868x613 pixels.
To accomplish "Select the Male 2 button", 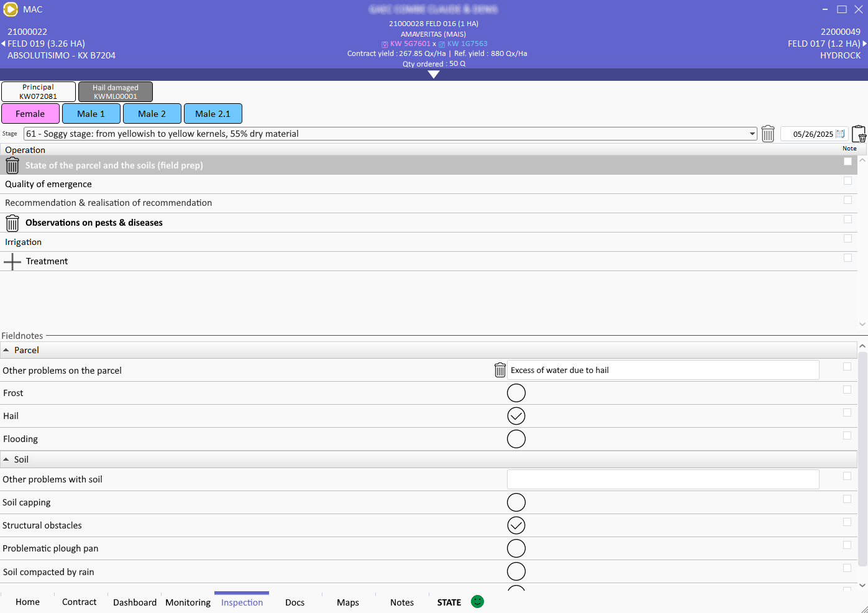I will [152, 114].
